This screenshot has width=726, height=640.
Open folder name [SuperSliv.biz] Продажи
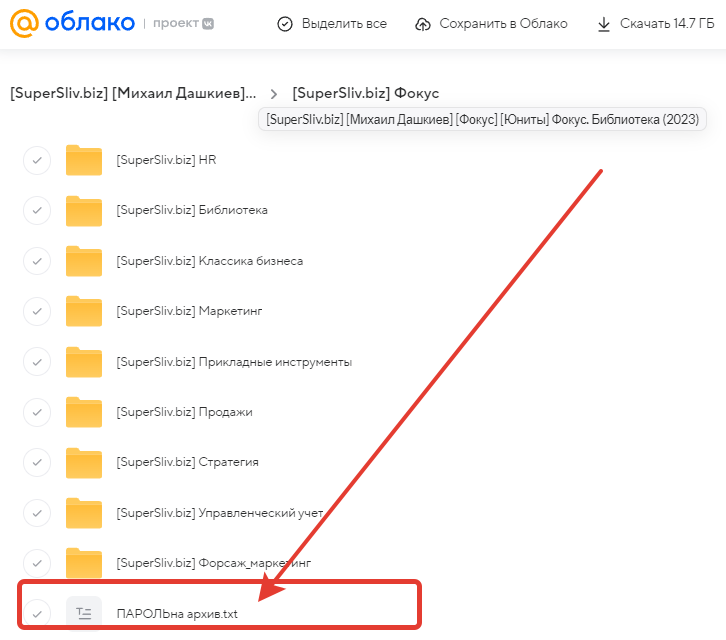(184, 412)
